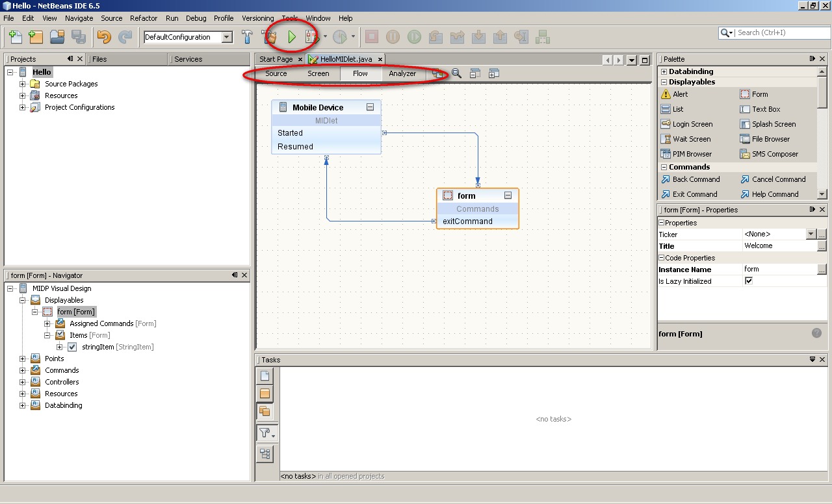Click the New Project toolbar icon
The image size is (832, 504).
coord(36,37)
